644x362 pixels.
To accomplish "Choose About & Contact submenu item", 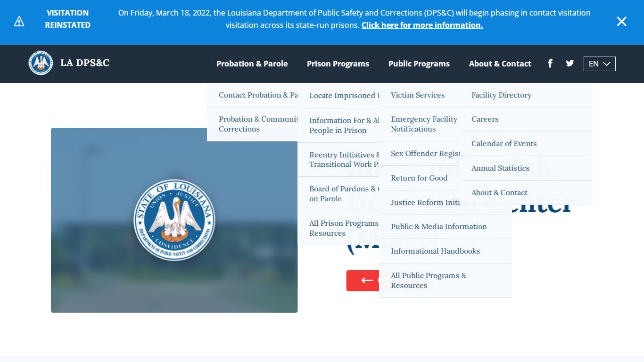I will tap(526, 192).
